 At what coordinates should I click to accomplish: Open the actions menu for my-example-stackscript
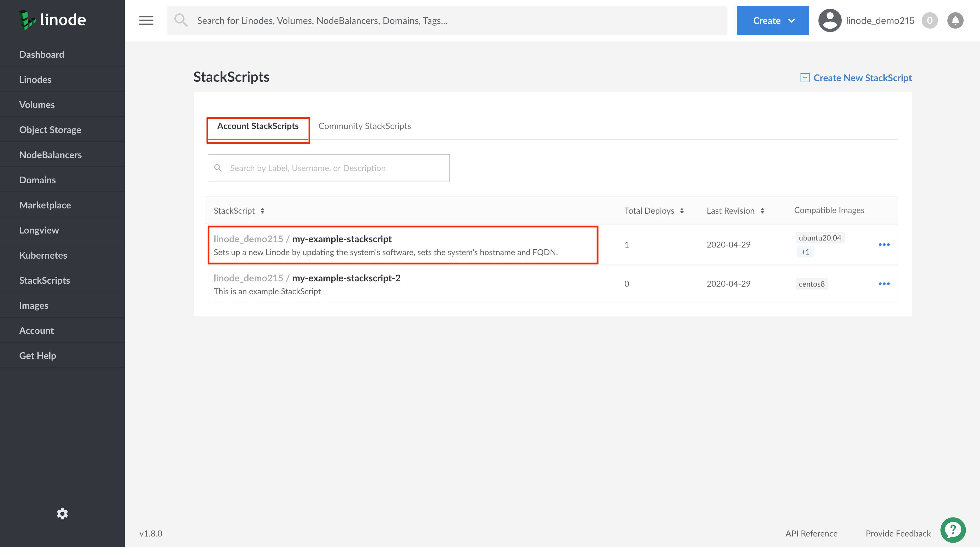pyautogui.click(x=885, y=245)
